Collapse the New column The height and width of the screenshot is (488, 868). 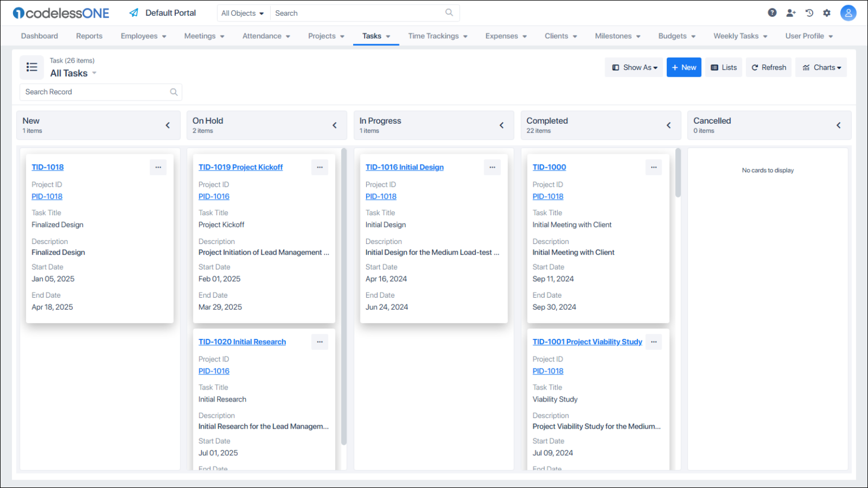pos(168,125)
